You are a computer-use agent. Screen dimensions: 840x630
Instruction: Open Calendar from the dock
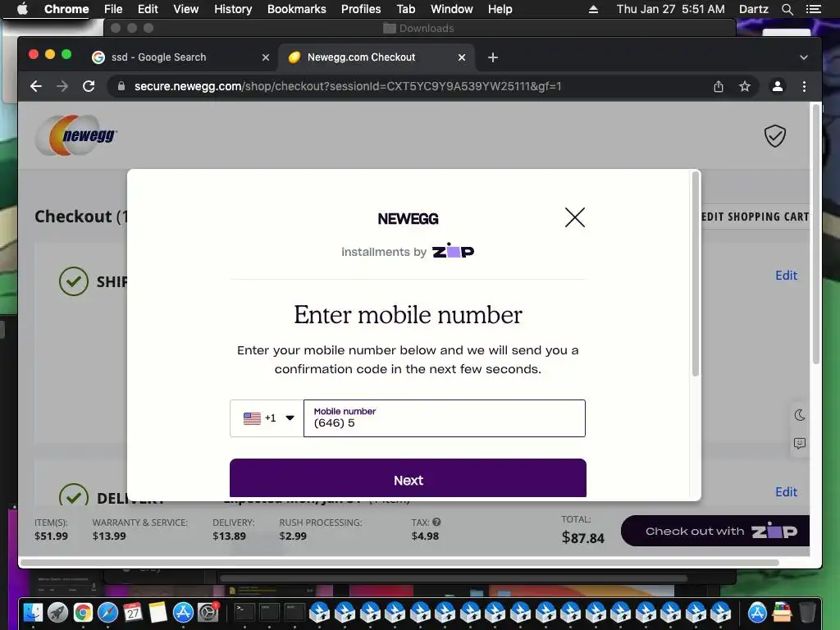pos(133,612)
